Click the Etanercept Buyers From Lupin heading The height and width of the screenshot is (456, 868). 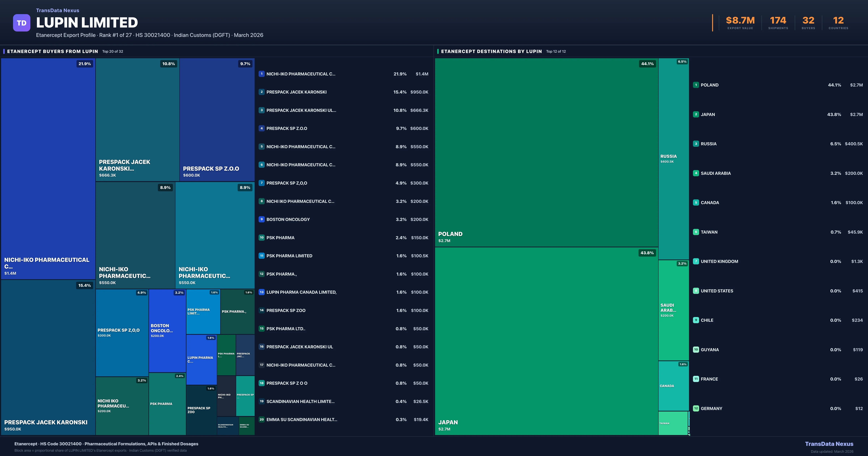tap(53, 52)
